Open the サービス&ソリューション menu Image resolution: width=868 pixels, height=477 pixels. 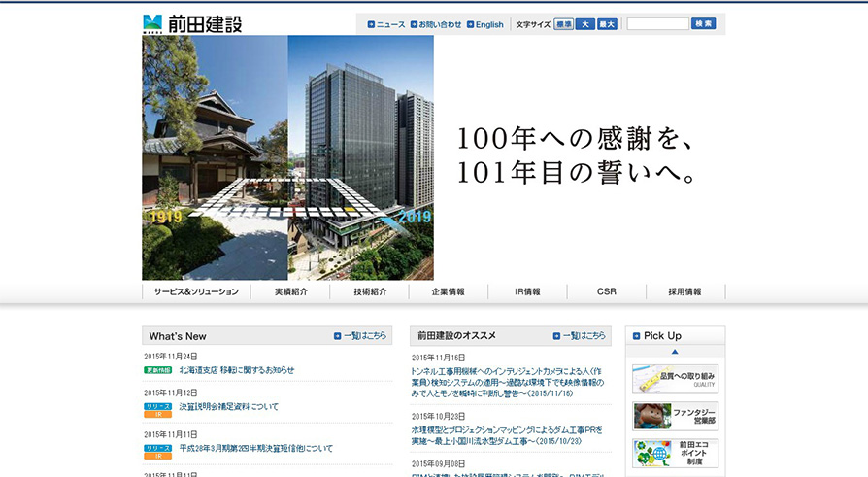196,291
